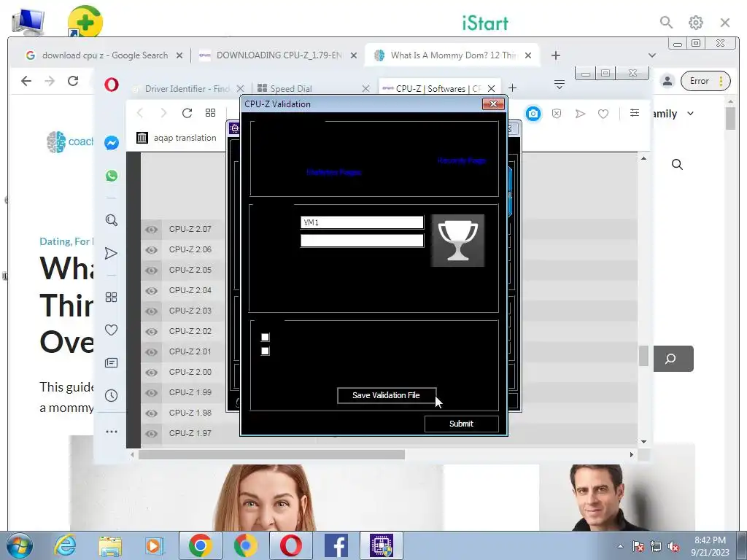The width and height of the screenshot is (747, 560).
Task: Add page to bookmarks heart in Opera address bar
Action: pyautogui.click(x=603, y=114)
